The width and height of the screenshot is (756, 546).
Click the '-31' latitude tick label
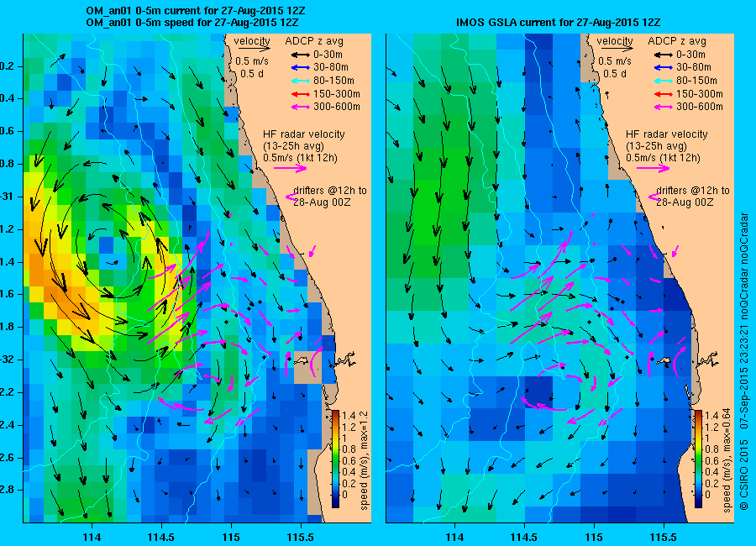(6, 197)
